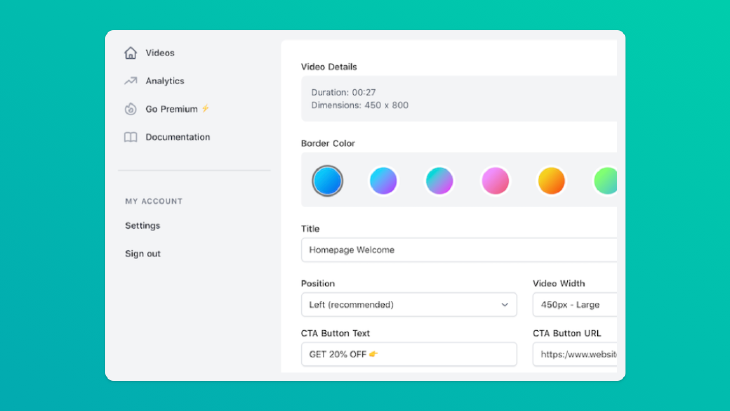Pick the teal-to-purple gradient border color
Screen dimensions: 730x411
pos(440,180)
